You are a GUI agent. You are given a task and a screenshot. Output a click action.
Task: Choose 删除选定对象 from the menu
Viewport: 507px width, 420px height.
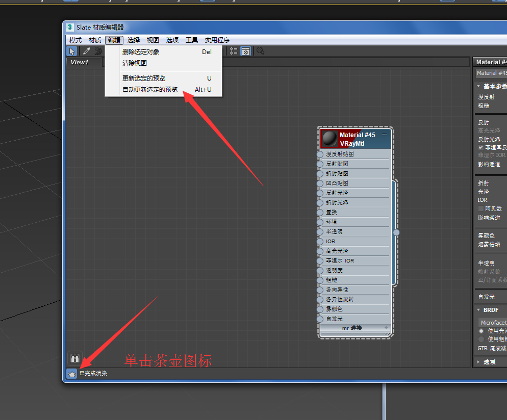[x=164, y=51]
